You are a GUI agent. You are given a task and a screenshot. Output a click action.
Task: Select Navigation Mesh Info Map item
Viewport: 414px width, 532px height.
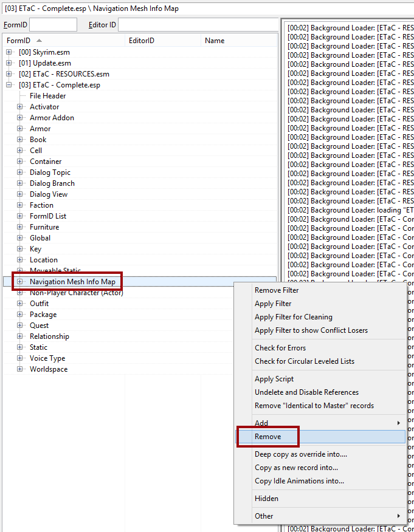72,282
